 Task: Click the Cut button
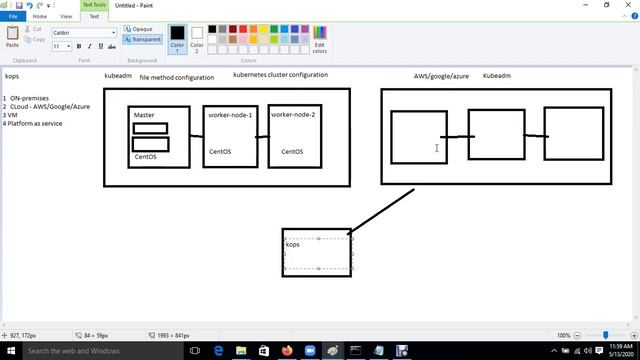(x=33, y=29)
